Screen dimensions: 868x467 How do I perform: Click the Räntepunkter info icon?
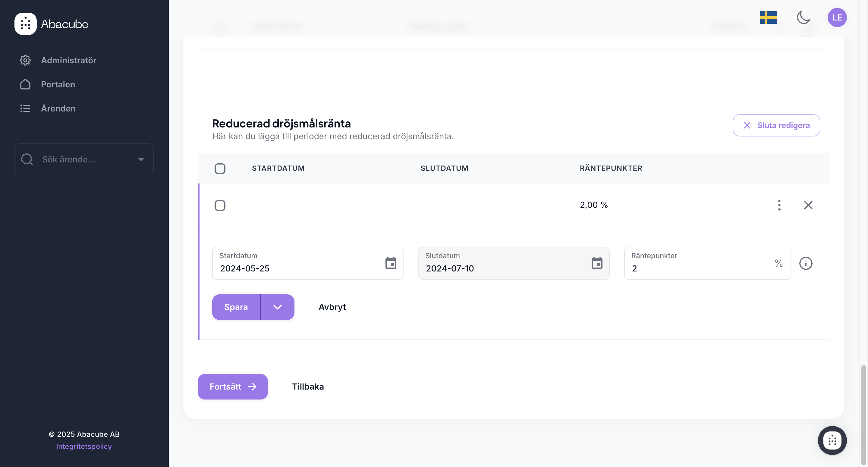tap(805, 263)
